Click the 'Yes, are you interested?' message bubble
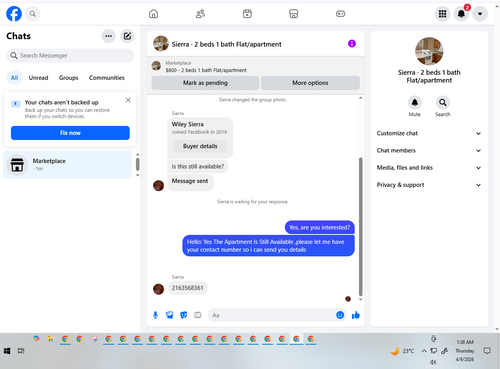Viewport: 500px width, 369px height. click(320, 227)
